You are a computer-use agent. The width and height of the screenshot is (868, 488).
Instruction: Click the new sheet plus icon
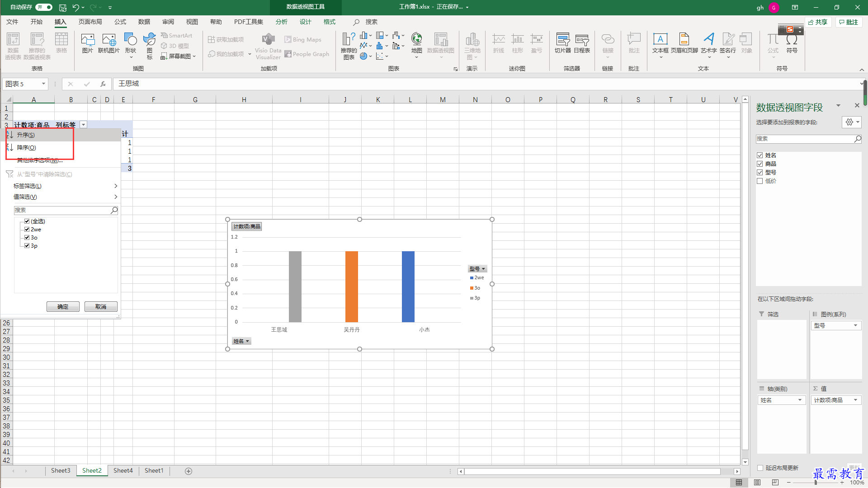tap(189, 471)
